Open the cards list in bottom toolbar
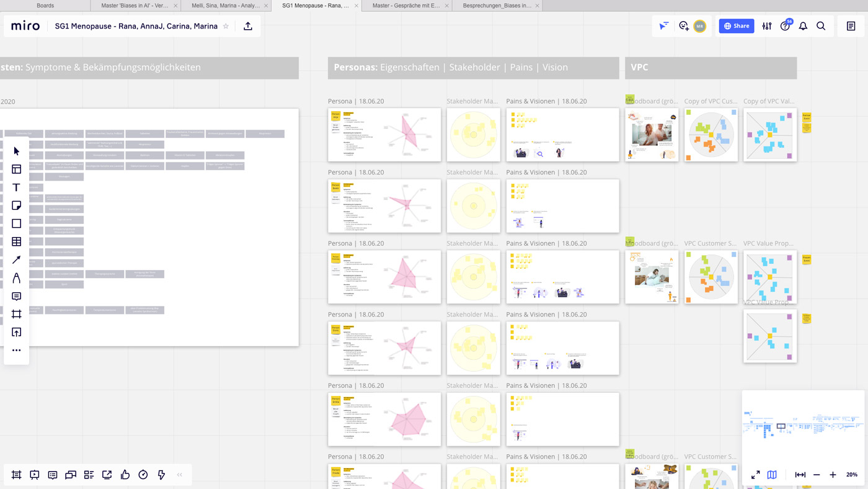This screenshot has width=868, height=489. (89, 475)
